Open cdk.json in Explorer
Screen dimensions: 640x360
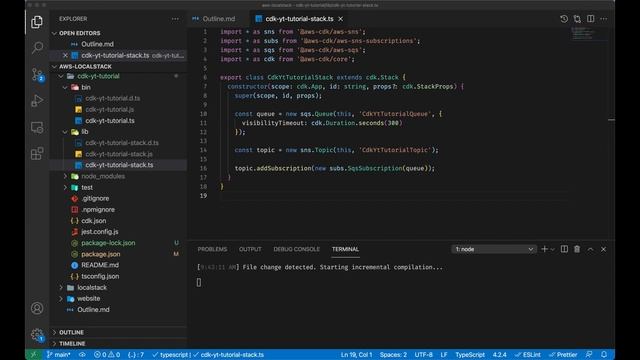93,221
